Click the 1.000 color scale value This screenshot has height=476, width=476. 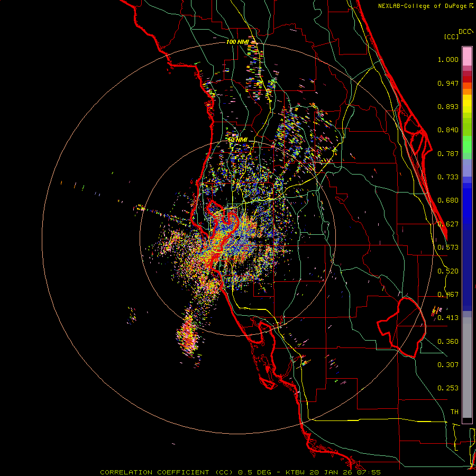click(448, 59)
